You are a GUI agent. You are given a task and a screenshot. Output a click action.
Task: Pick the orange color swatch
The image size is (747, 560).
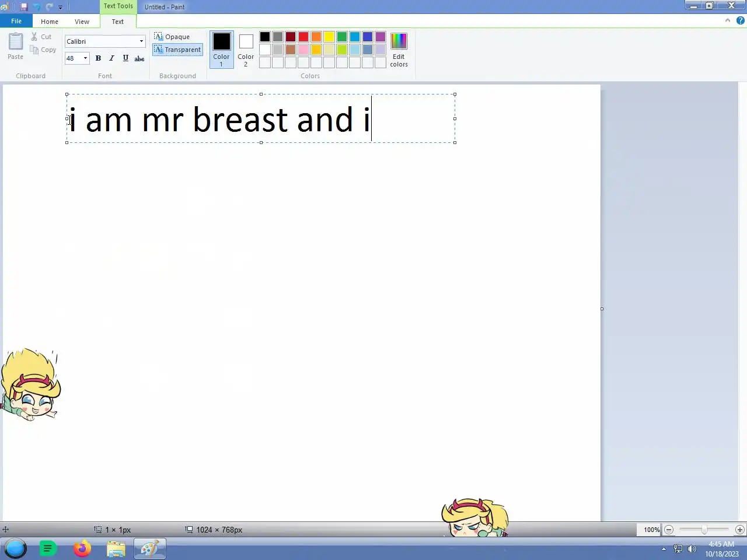point(316,37)
